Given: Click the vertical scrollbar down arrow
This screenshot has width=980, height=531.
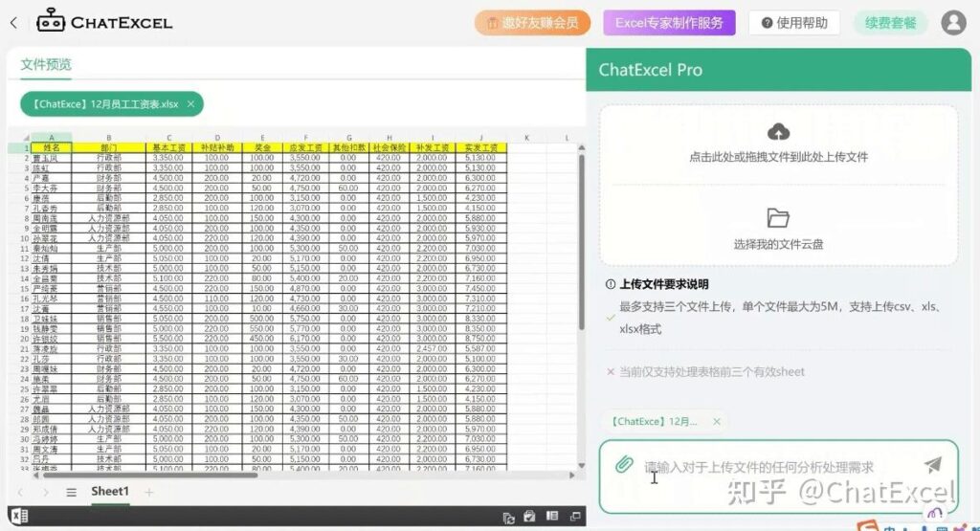Looking at the screenshot, I should [x=581, y=465].
